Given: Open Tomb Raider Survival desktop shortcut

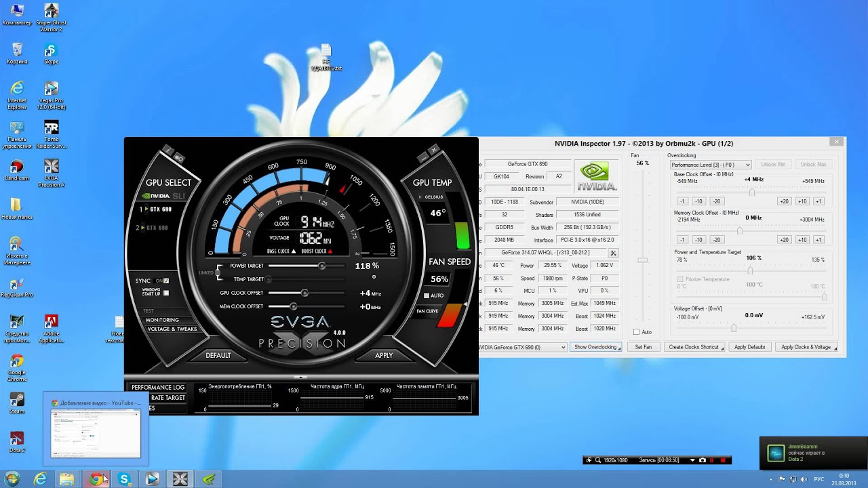Looking at the screenshot, I should (51, 135).
